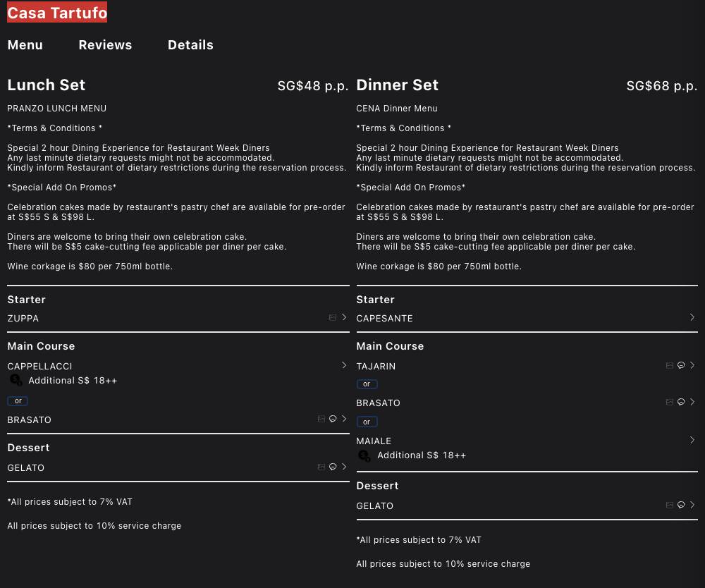This screenshot has width=705, height=588.
Task: Expand the CAPESANTE starter chevron
Action: click(692, 317)
